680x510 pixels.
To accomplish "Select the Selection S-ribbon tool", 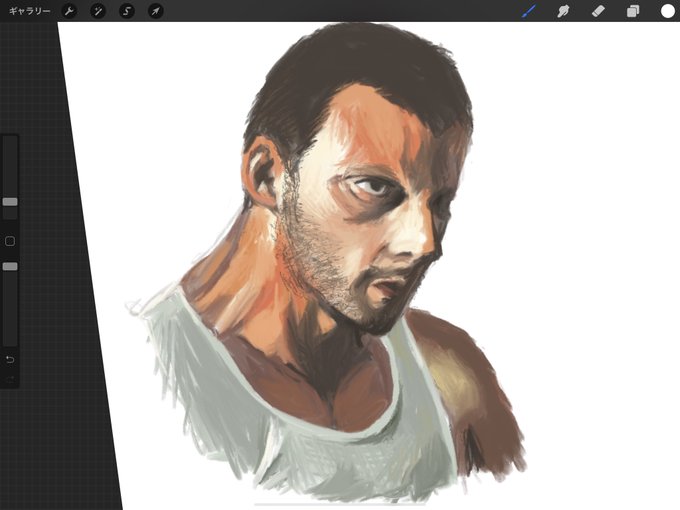I will [127, 11].
